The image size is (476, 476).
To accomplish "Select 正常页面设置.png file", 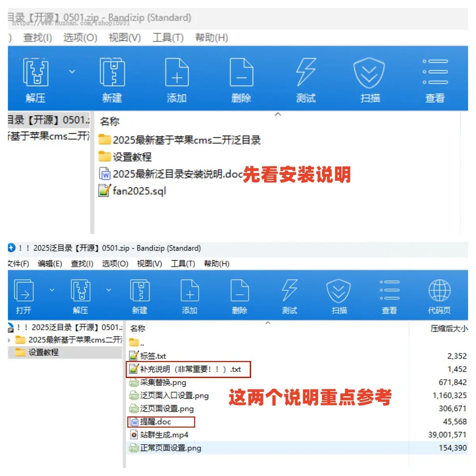I will (165, 448).
